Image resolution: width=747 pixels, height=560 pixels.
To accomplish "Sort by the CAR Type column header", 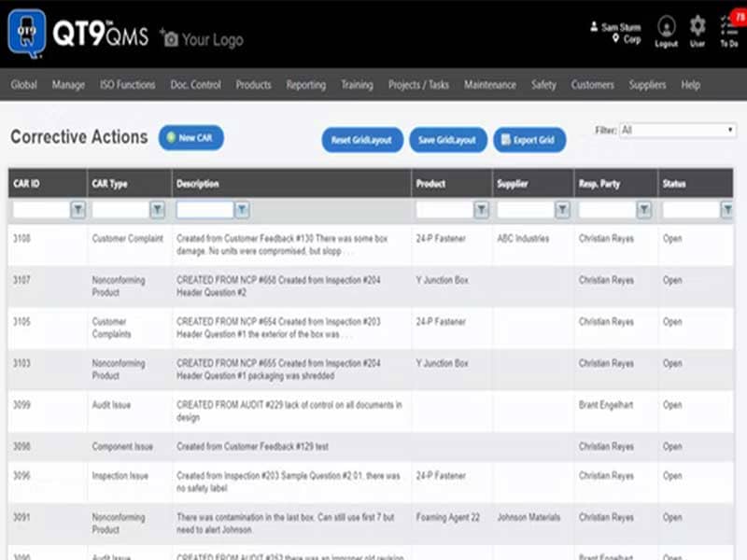I will [130, 183].
